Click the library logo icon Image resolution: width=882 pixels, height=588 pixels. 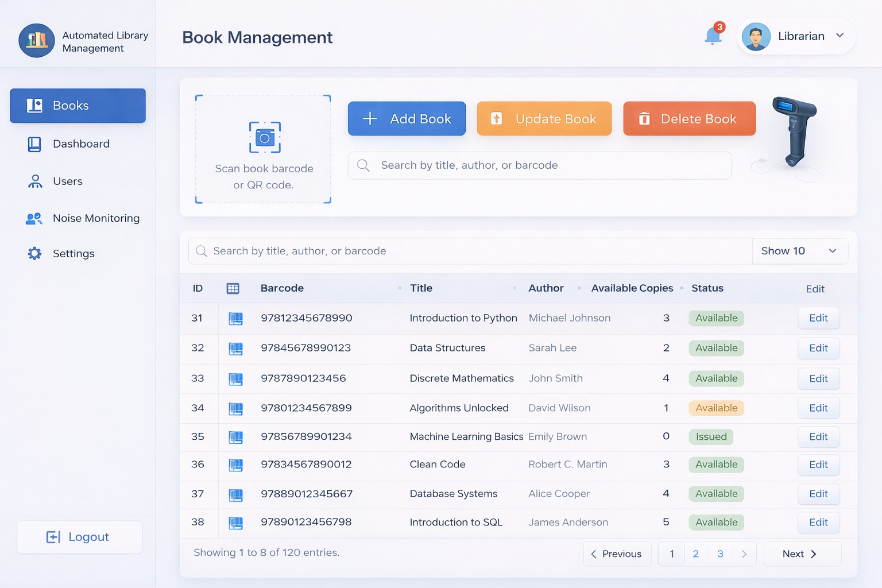37,41
